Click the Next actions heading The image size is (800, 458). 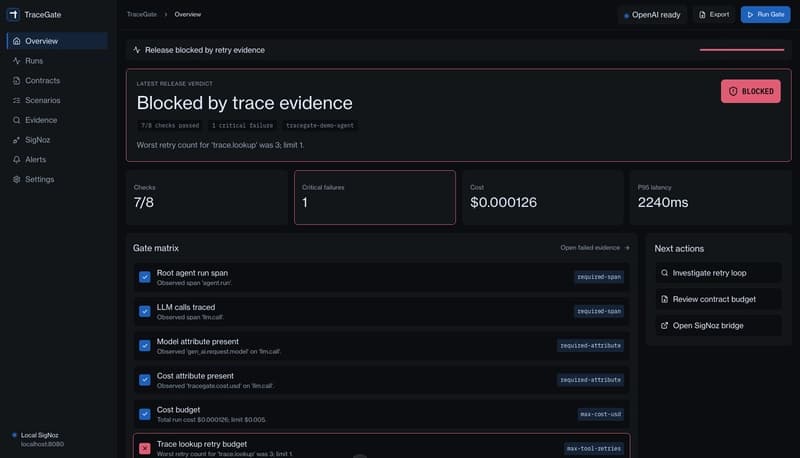[x=679, y=248]
